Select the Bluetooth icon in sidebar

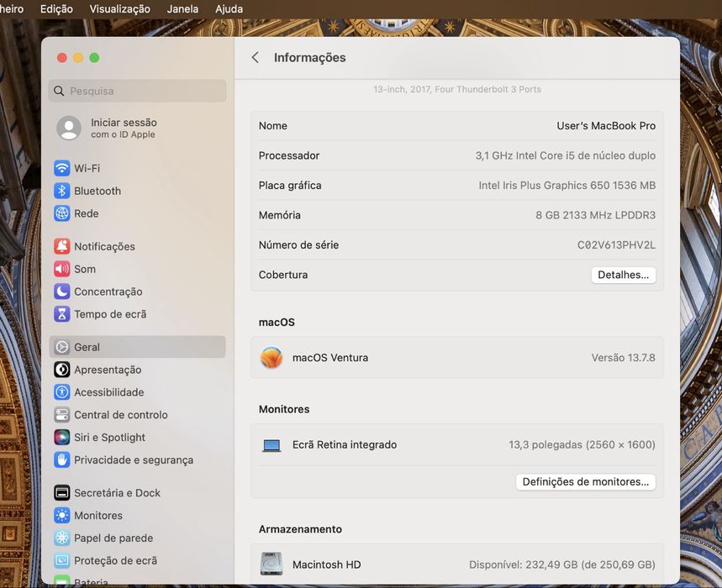61,191
